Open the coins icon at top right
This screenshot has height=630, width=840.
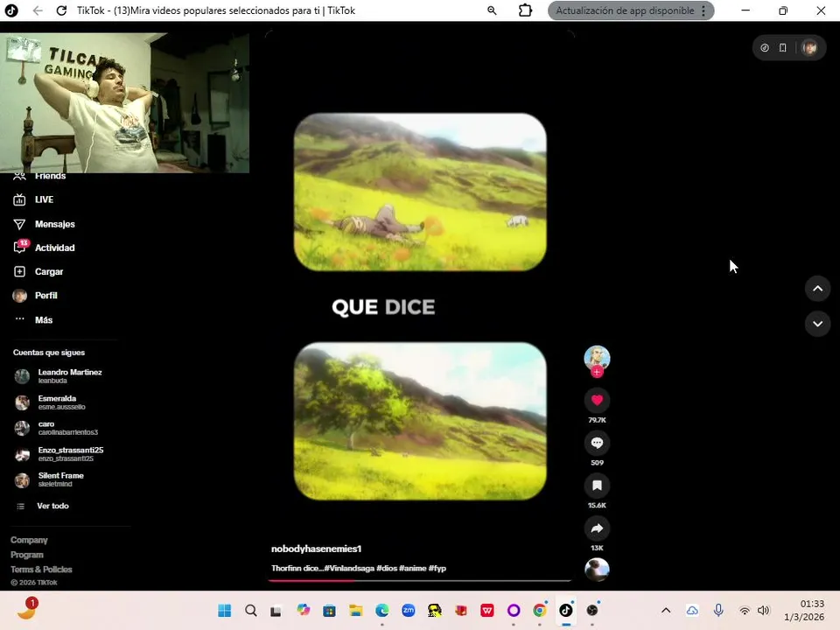[x=765, y=47]
